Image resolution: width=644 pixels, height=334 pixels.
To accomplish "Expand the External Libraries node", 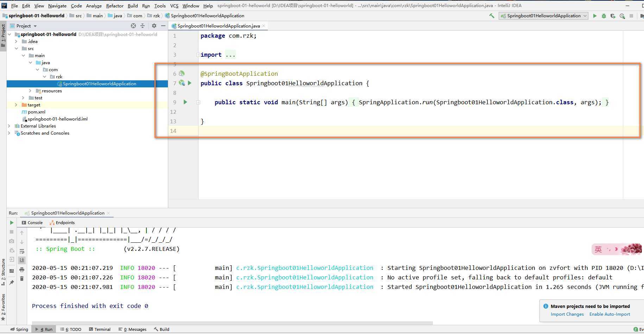I will coord(9,126).
